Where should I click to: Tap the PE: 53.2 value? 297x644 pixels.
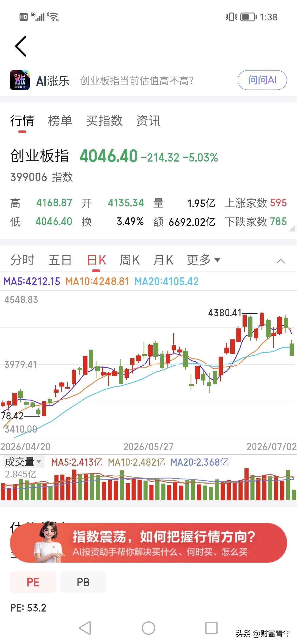tap(28, 608)
